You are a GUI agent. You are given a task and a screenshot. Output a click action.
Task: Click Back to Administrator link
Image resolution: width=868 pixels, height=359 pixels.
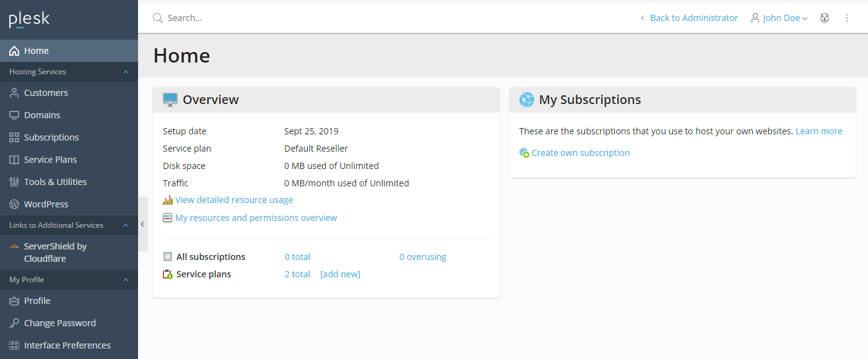click(x=693, y=18)
